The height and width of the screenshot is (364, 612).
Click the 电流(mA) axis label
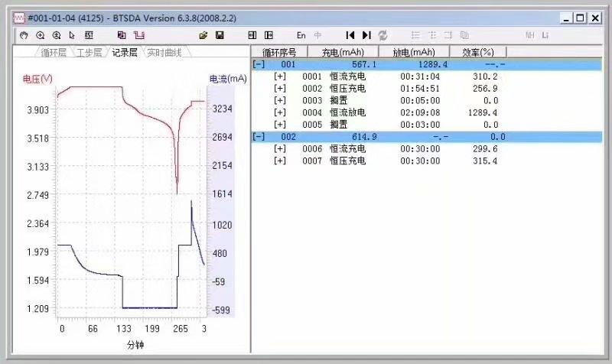(x=228, y=79)
